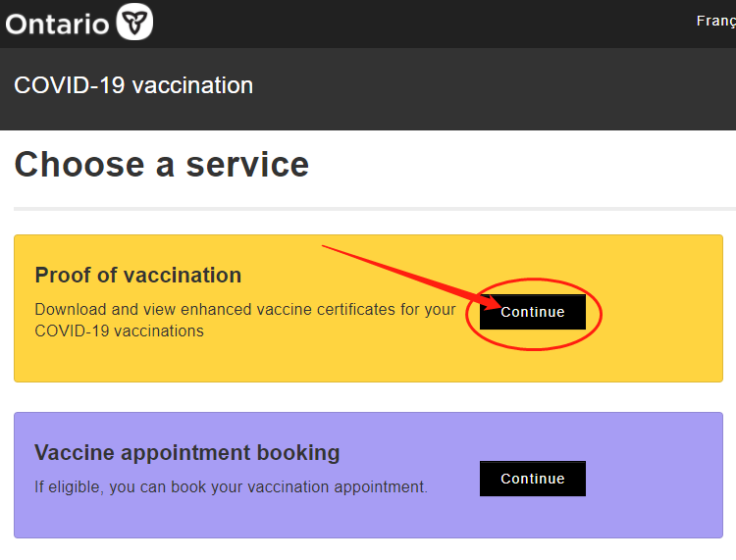The height and width of the screenshot is (560, 736).
Task: Click the enhanced vaccine certificates description text
Action: 245,320
